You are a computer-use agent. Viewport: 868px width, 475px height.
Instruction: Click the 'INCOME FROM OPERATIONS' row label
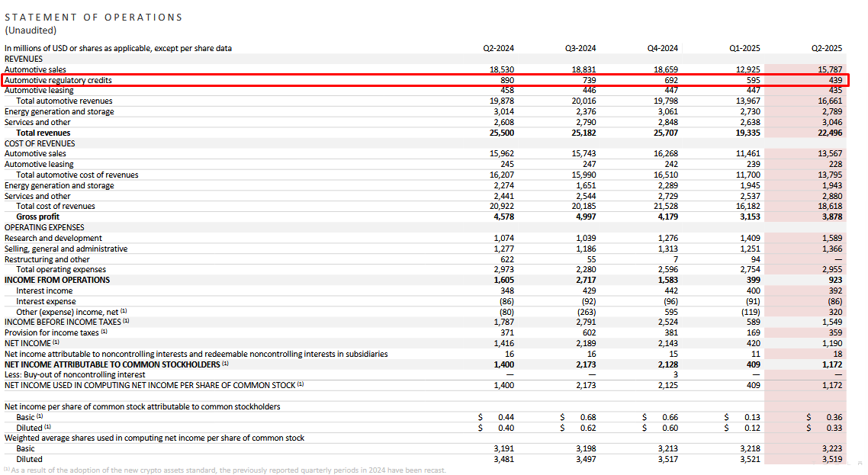pyautogui.click(x=57, y=280)
